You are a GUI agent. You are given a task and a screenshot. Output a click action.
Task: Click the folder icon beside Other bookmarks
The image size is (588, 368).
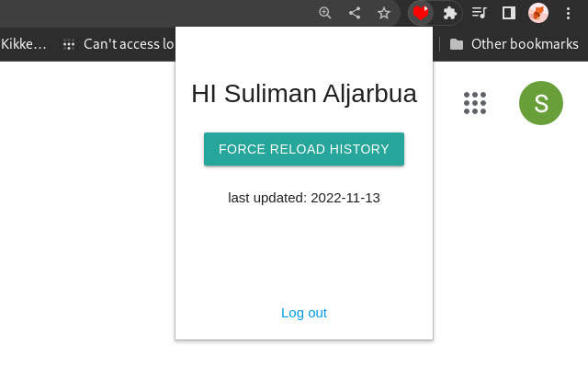point(457,43)
